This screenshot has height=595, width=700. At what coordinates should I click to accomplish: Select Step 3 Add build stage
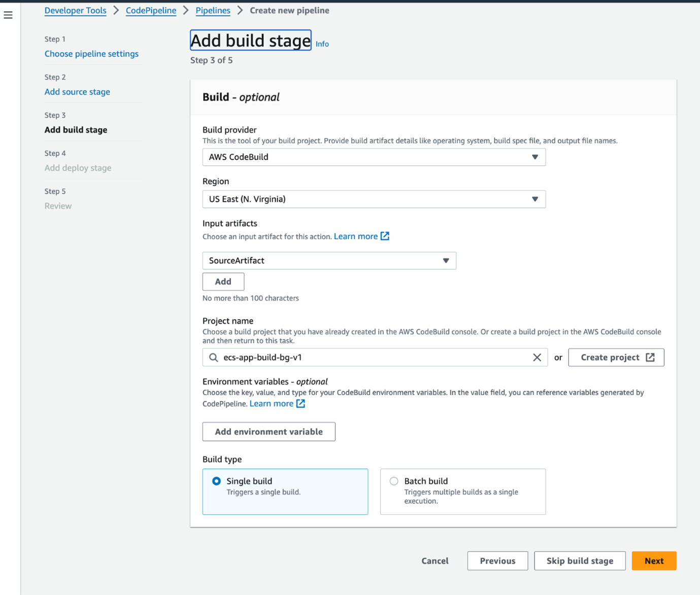(76, 130)
